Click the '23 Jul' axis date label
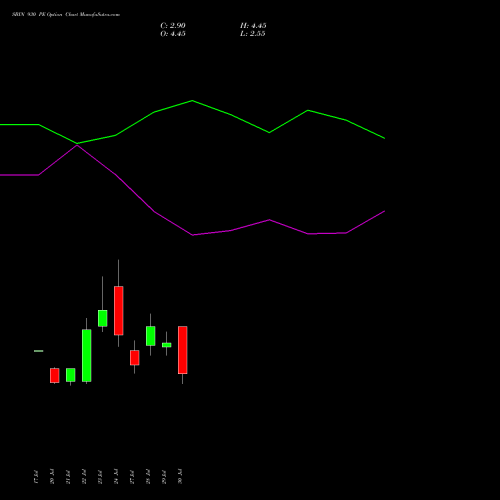The height and width of the screenshot is (500, 500). (x=100, y=477)
